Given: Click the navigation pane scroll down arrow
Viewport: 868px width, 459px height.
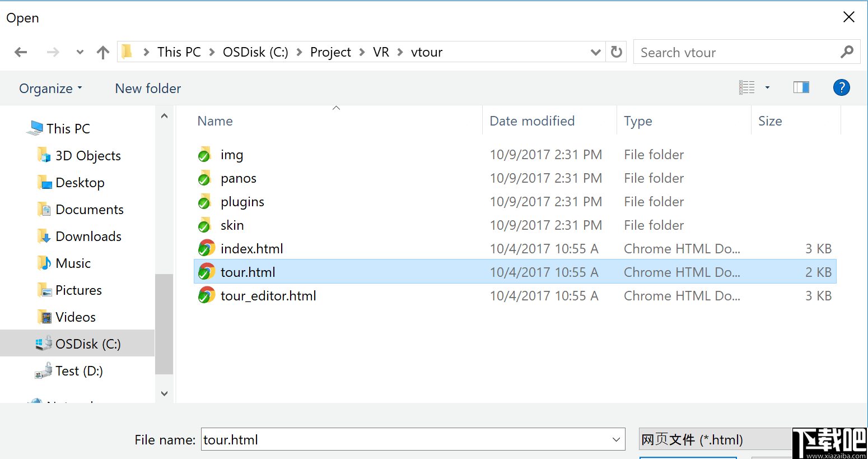Looking at the screenshot, I should (x=164, y=393).
